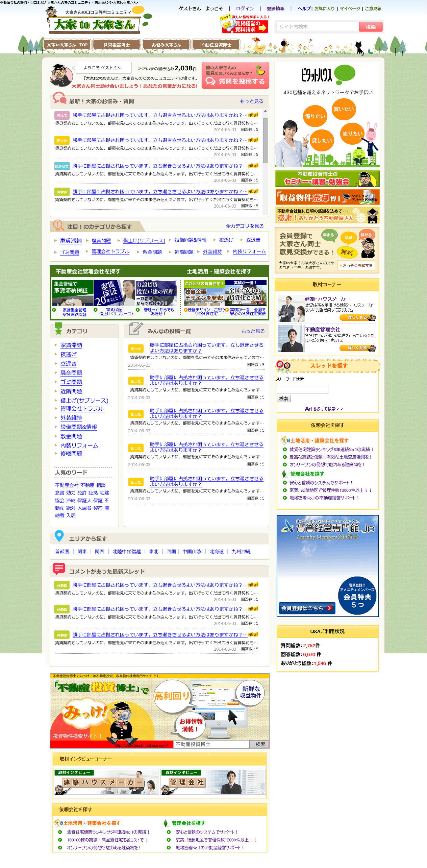Click the orange 売りたい bubble
427x868 pixels.
[x=352, y=134]
